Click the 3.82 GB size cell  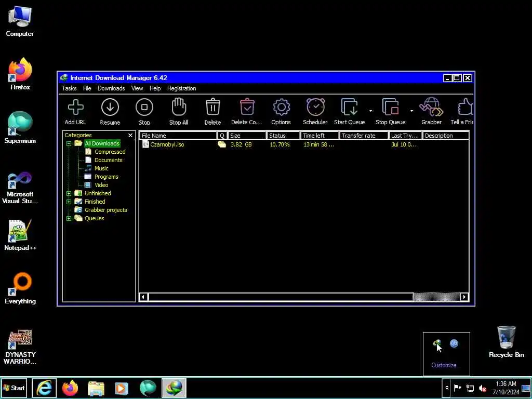point(241,144)
